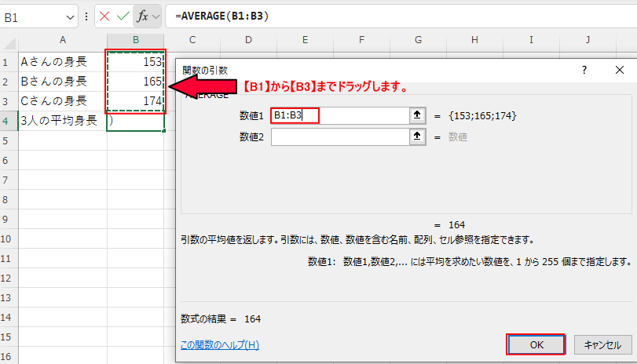Click the キャンセル button

pyautogui.click(x=603, y=344)
